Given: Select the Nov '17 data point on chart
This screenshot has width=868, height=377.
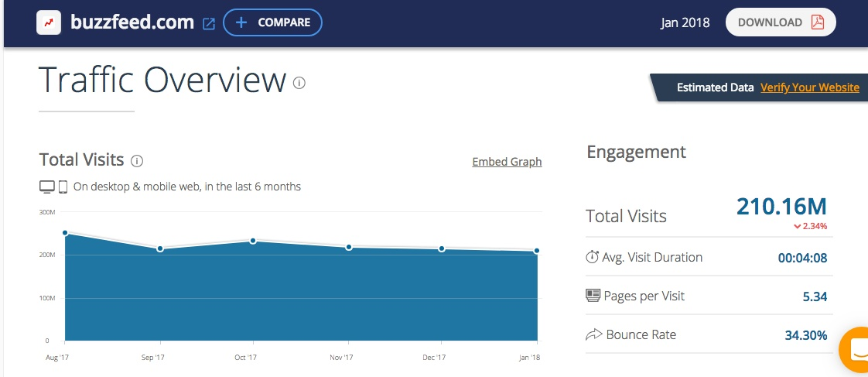Looking at the screenshot, I should [349, 247].
